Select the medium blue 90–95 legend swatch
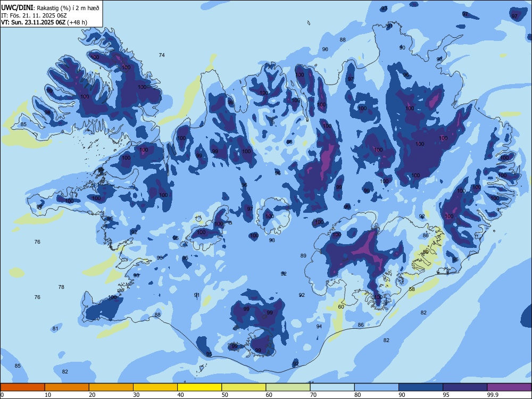Screen dimensions: 532x399 coord(421,387)
